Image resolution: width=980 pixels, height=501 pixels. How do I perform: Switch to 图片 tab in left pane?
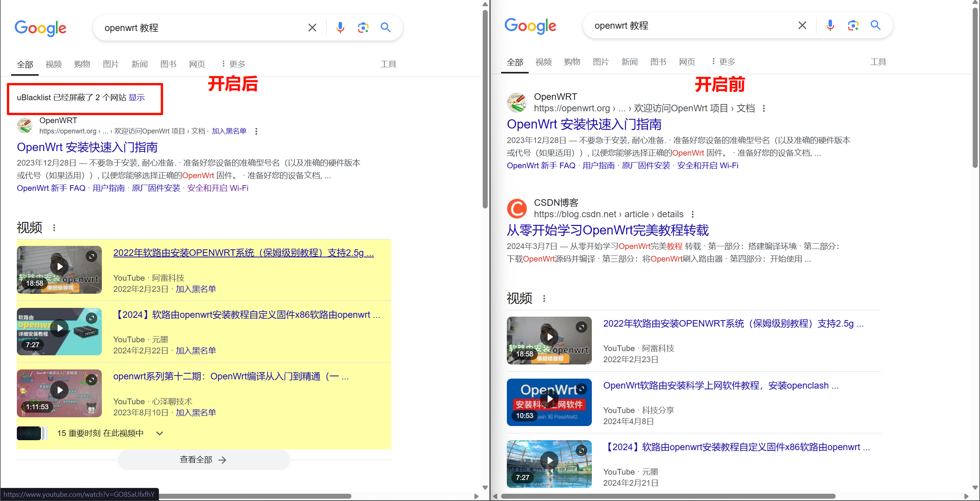tap(111, 64)
